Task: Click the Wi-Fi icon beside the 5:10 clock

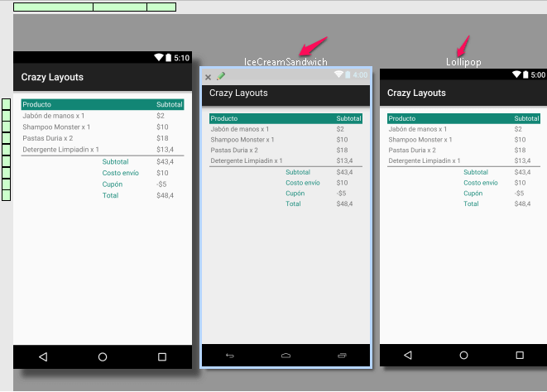Action: [159, 57]
